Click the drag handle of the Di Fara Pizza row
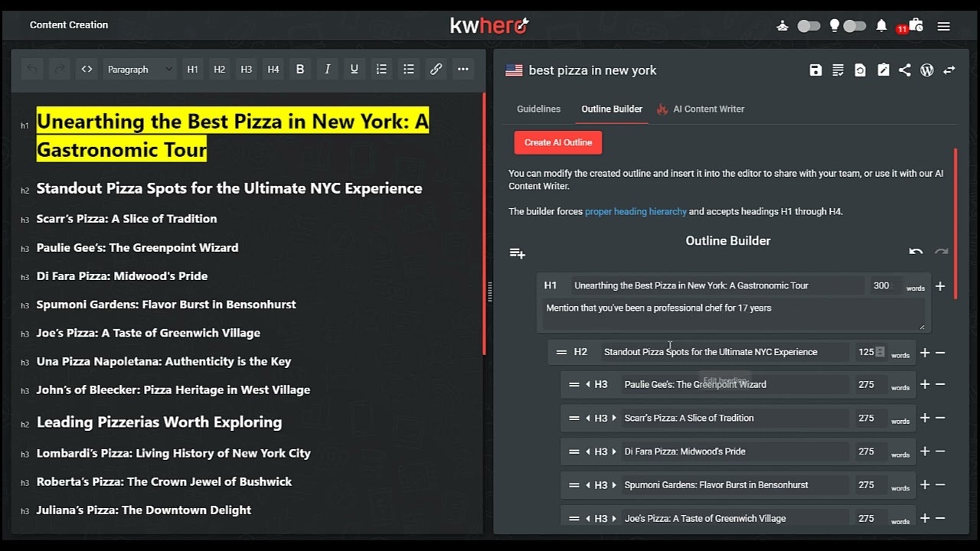Image resolution: width=980 pixels, height=551 pixels. (573, 452)
